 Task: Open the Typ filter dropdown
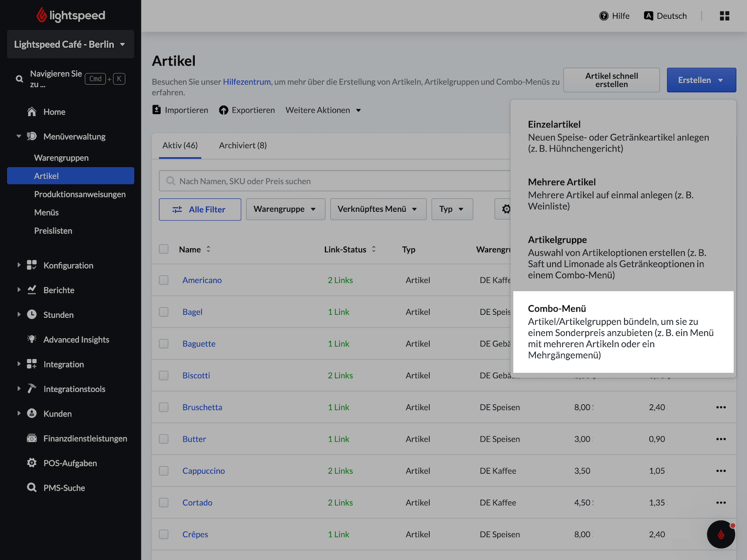click(x=452, y=209)
